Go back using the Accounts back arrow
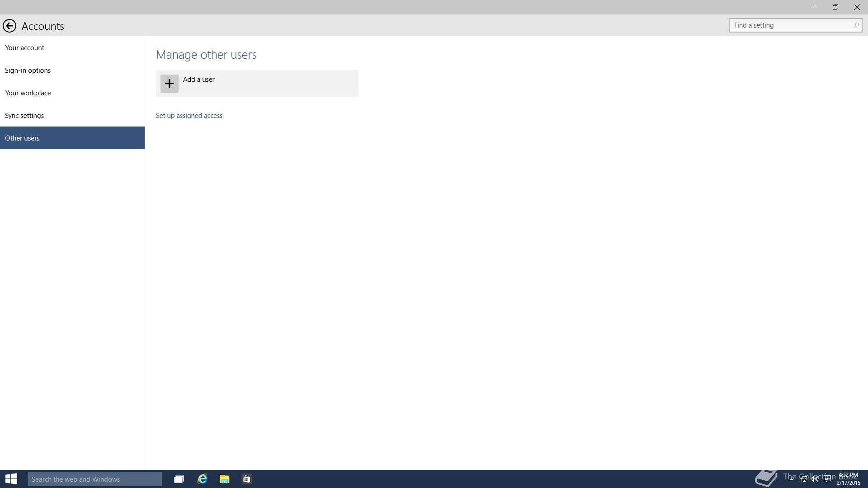Viewport: 868px width, 488px height. click(9, 26)
